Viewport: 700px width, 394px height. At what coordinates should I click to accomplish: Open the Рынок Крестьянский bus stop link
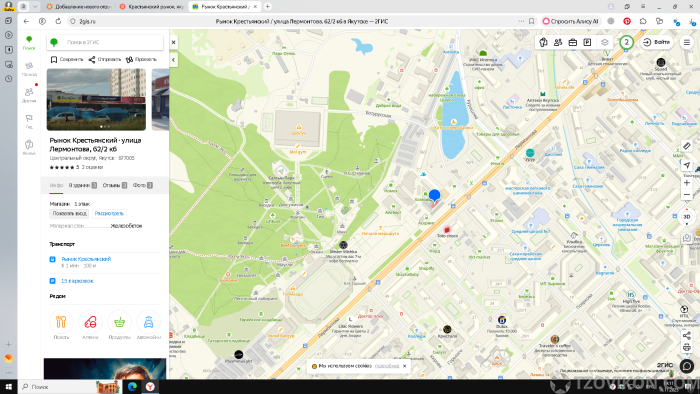(86, 259)
